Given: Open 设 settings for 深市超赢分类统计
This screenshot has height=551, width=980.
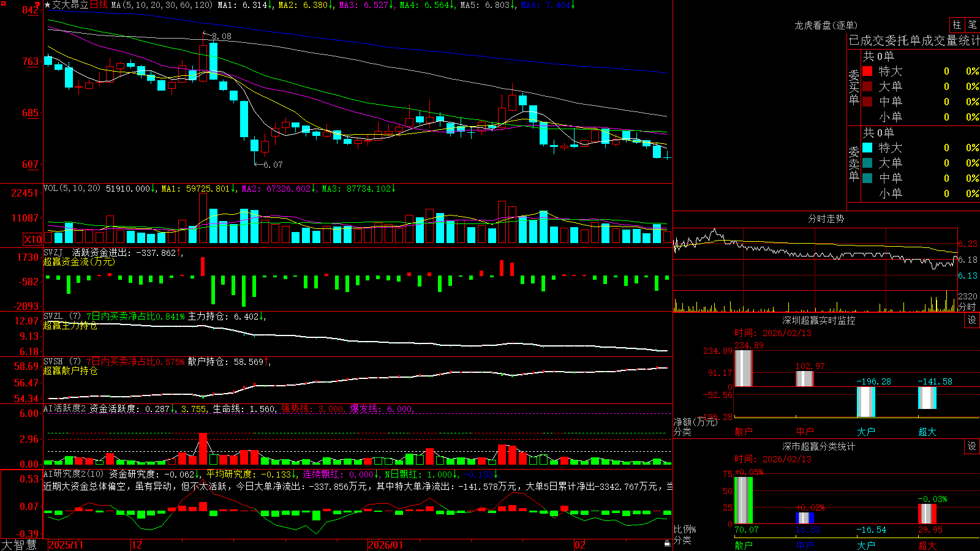Looking at the screenshot, I should point(972,446).
